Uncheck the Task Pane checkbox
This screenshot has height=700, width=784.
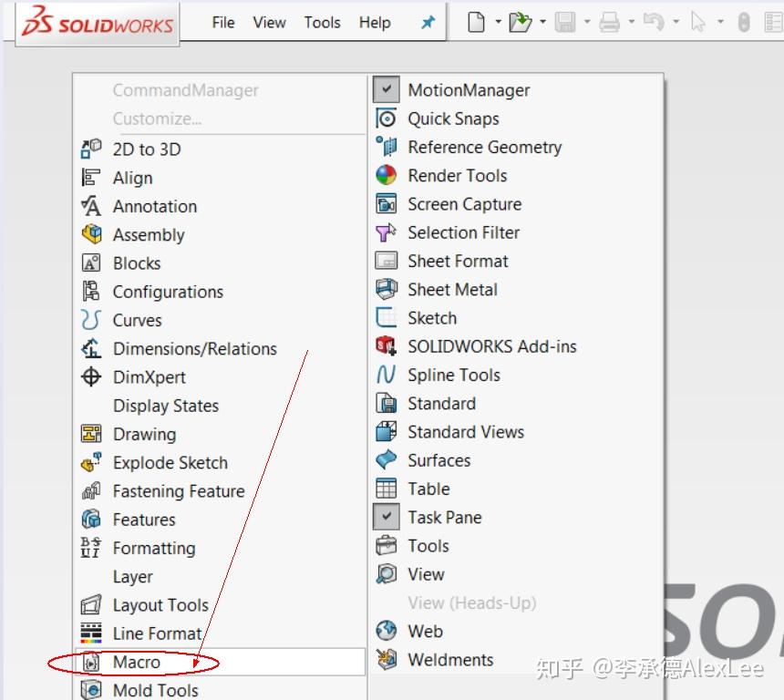coord(387,517)
